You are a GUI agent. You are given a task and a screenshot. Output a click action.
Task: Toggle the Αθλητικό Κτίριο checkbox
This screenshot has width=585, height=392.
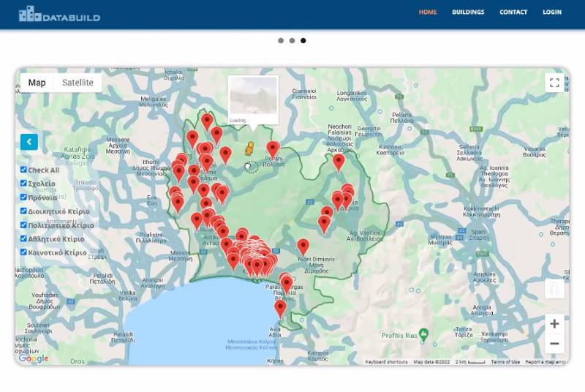pyautogui.click(x=23, y=239)
